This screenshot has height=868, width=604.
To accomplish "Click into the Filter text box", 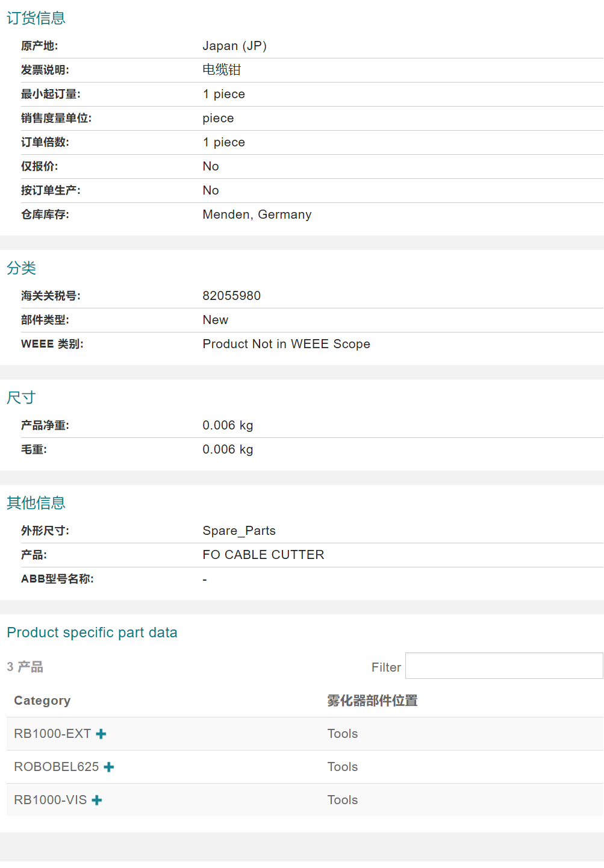I will 503,666.
